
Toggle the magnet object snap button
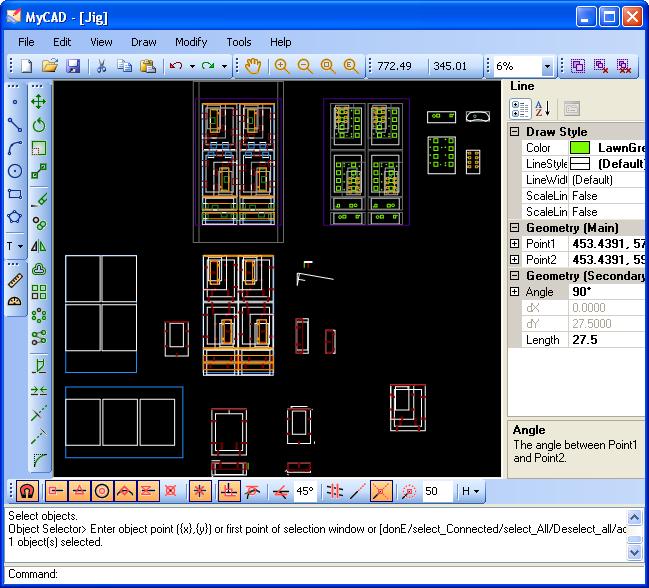pos(26,491)
